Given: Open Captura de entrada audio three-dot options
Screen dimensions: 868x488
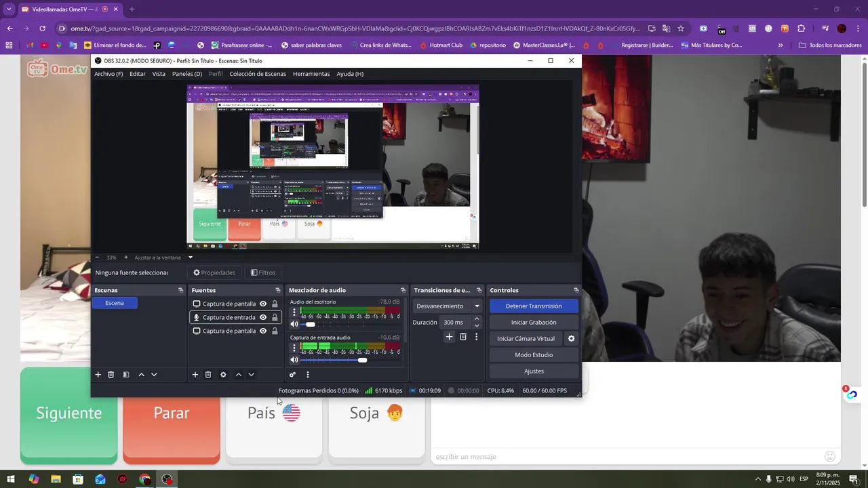Looking at the screenshot, I should coord(294,348).
